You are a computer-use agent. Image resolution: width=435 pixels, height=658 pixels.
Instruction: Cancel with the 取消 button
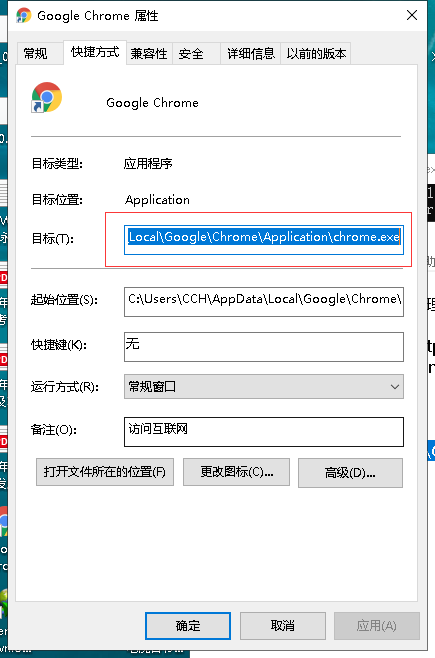[283, 626]
